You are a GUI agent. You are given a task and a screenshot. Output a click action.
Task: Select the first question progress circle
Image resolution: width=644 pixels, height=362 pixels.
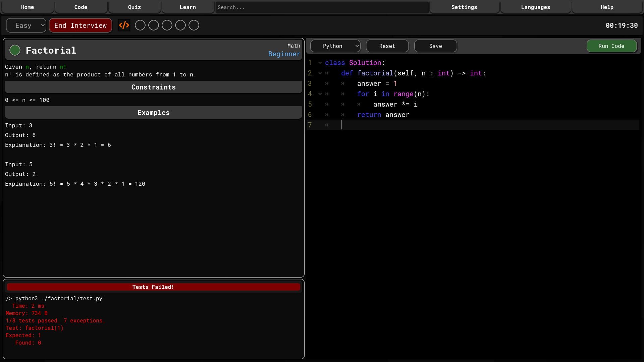click(x=140, y=25)
